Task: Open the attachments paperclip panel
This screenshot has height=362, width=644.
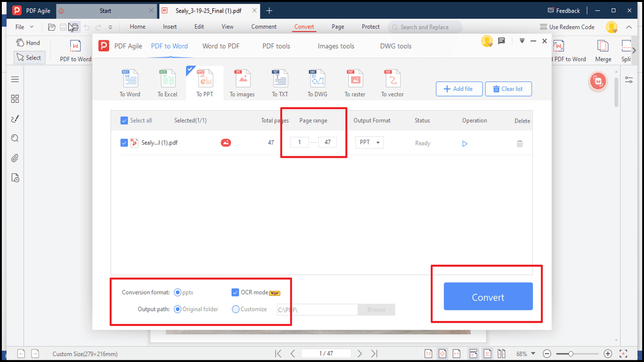Action: coord(15,158)
